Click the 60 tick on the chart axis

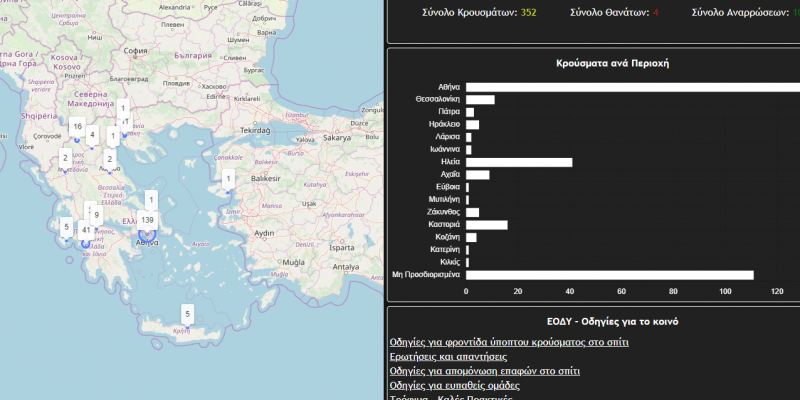pos(621,291)
